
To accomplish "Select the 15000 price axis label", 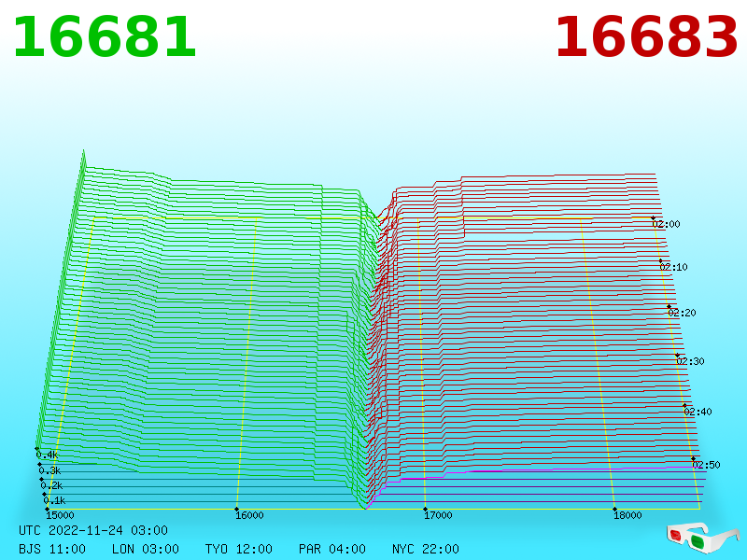I will click(x=60, y=515).
